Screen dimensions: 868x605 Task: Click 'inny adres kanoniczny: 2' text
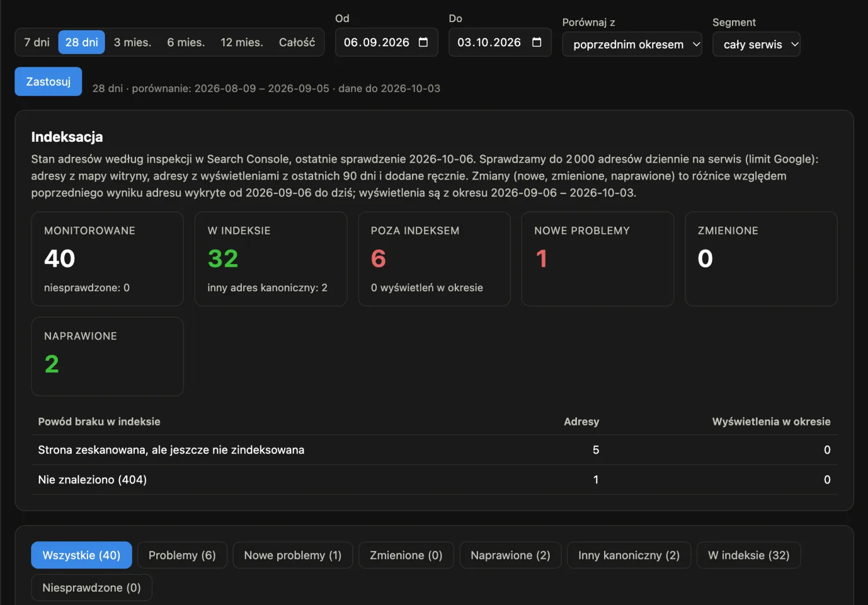267,288
